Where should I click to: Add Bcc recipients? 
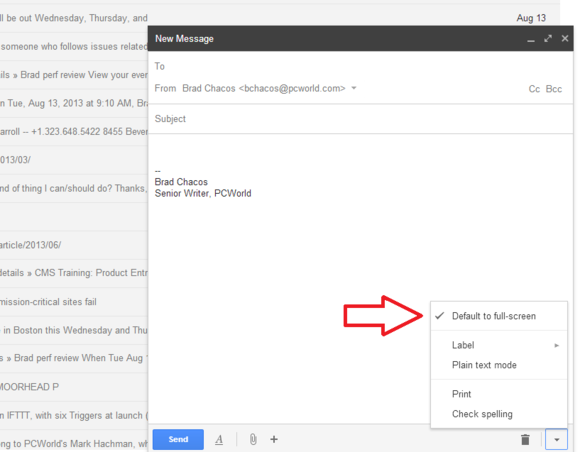coord(554,89)
